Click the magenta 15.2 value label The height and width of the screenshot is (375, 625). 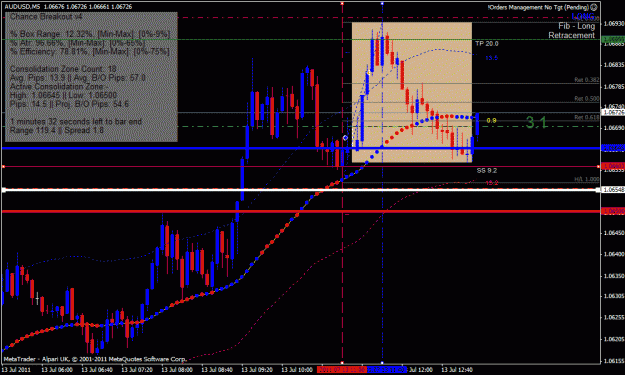(x=491, y=183)
